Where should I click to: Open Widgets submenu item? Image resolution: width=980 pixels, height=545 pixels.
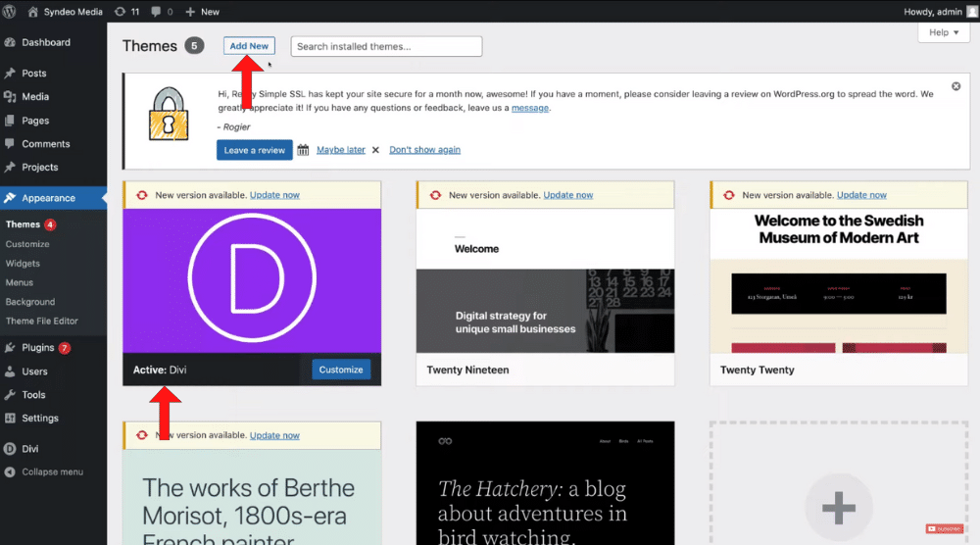23,264
